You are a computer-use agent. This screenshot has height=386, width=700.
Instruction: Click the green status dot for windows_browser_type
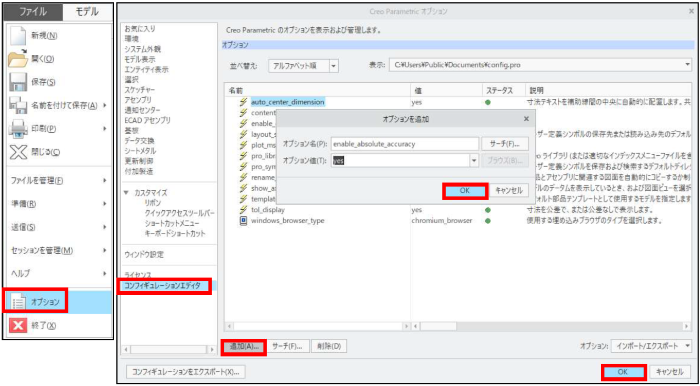click(x=488, y=220)
